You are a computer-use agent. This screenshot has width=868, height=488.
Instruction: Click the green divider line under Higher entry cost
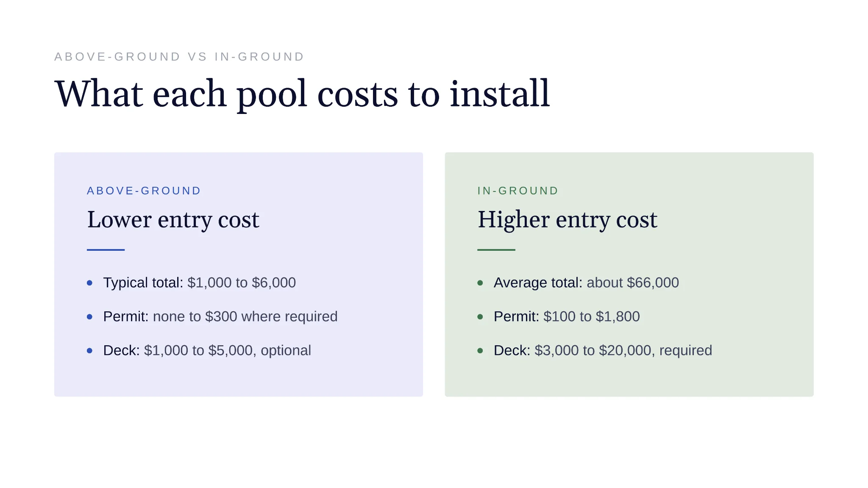[x=496, y=250]
